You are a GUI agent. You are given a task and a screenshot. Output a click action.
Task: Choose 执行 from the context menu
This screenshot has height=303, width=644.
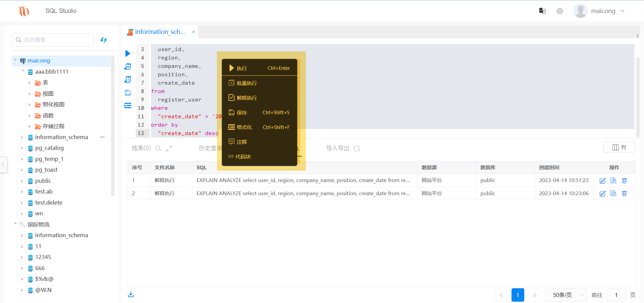[x=259, y=68]
